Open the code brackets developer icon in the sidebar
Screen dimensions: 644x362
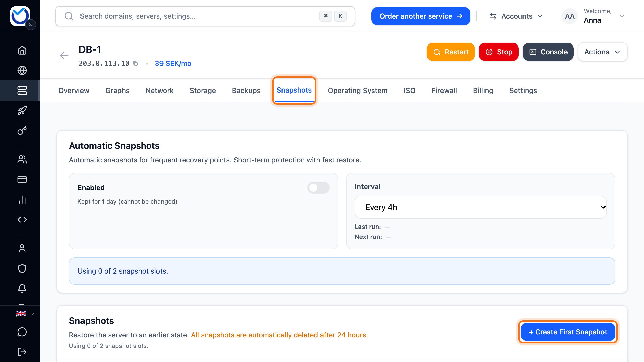coord(22,220)
